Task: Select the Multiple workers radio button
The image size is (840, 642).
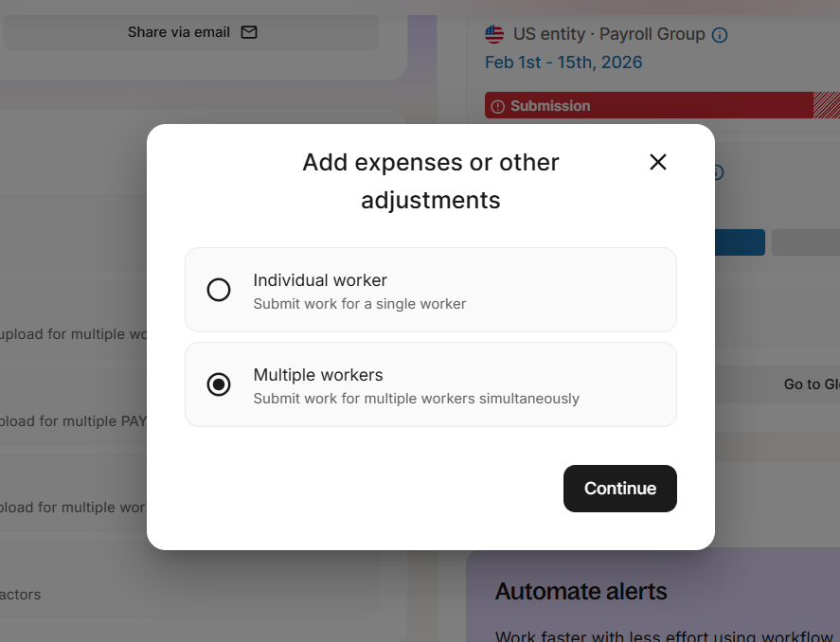Action: click(219, 384)
